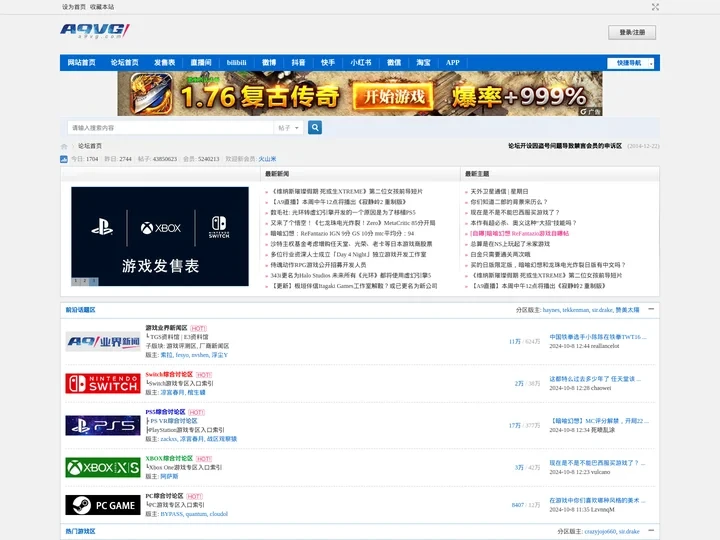Open last post 中国铁拳选手小陈陈在铁拳TWT16

(x=598, y=337)
